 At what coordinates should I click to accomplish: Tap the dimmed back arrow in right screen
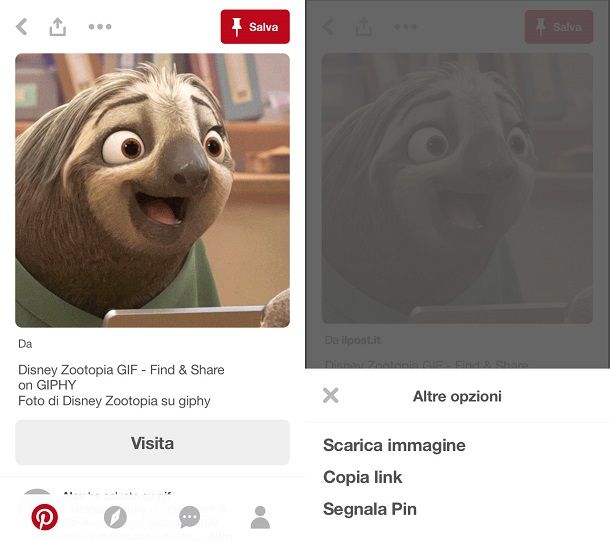point(328,27)
